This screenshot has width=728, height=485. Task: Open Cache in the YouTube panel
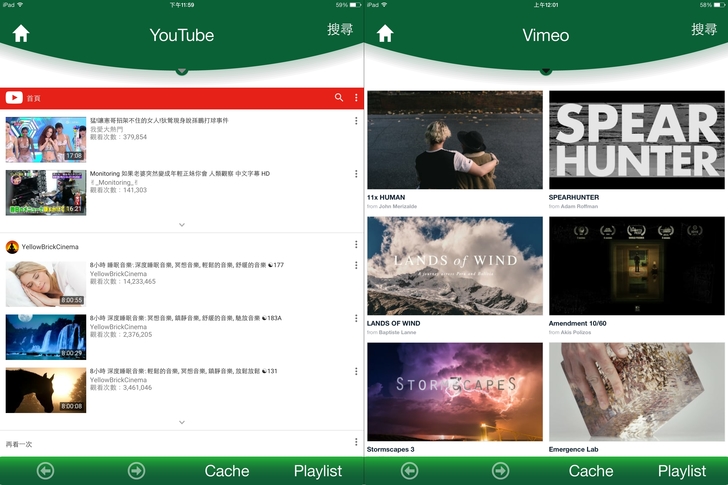(227, 471)
